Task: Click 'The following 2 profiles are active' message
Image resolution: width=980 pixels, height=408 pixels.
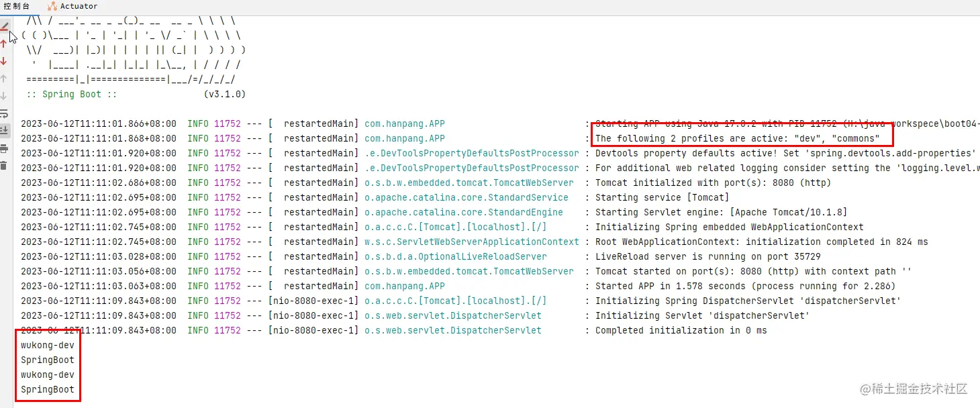Action: 737,138
